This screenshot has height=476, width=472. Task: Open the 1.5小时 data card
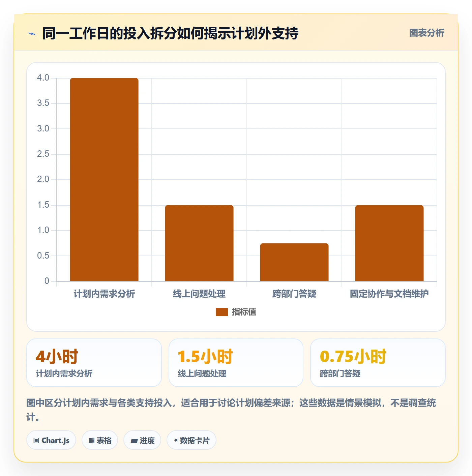tap(236, 363)
